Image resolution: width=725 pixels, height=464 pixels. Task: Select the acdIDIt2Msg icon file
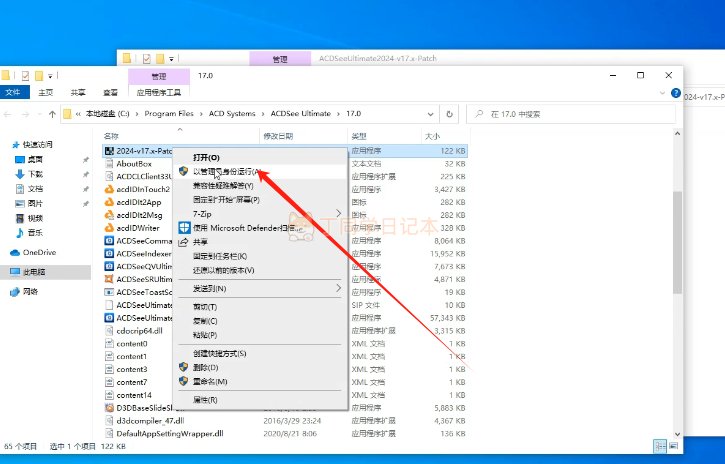[x=109, y=215]
